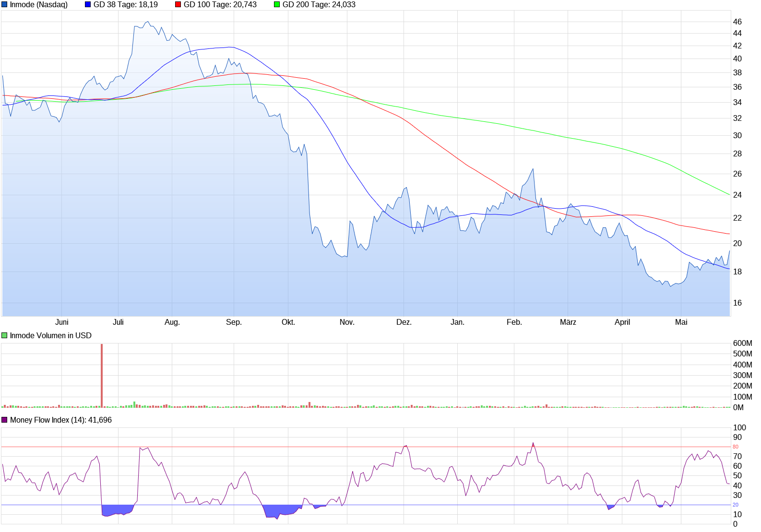The height and width of the screenshot is (532, 761).
Task: Click the red 80 overbought level label
Action: (x=735, y=447)
